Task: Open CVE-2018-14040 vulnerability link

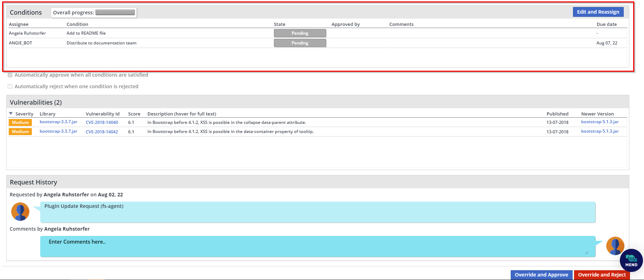Action: click(x=102, y=122)
